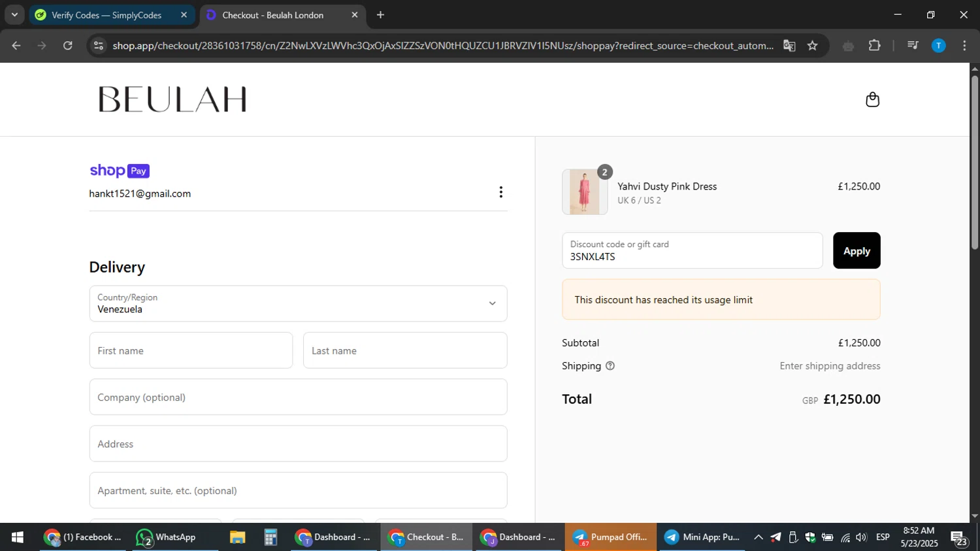Open the Chrome profile avatar

click(x=938, y=46)
